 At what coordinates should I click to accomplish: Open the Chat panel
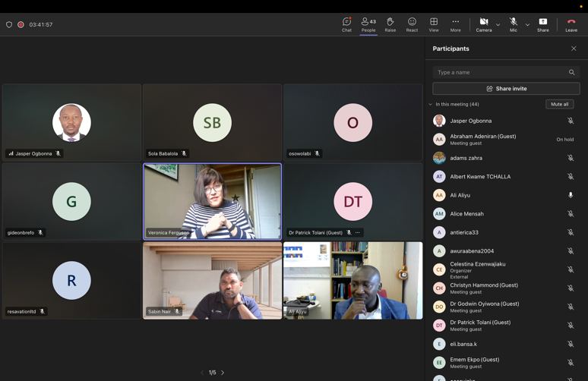tap(346, 25)
